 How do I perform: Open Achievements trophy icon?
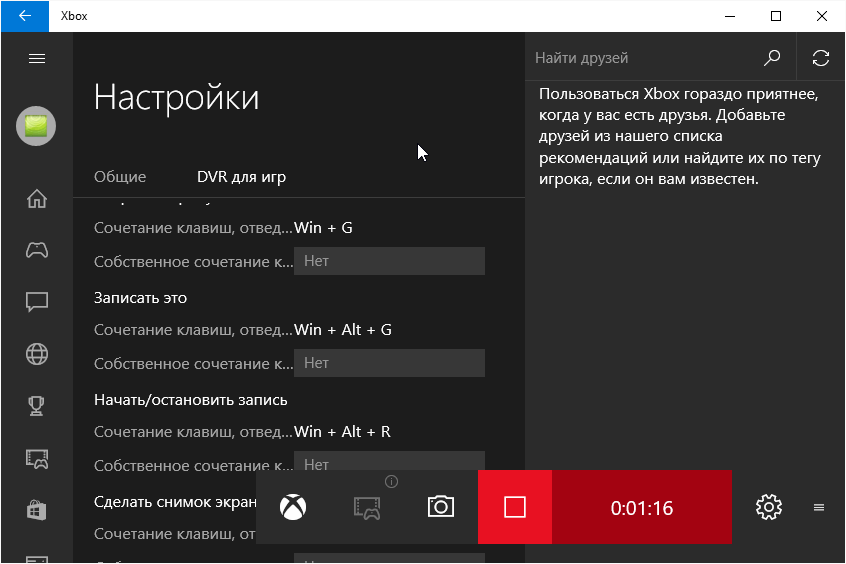click(x=37, y=406)
